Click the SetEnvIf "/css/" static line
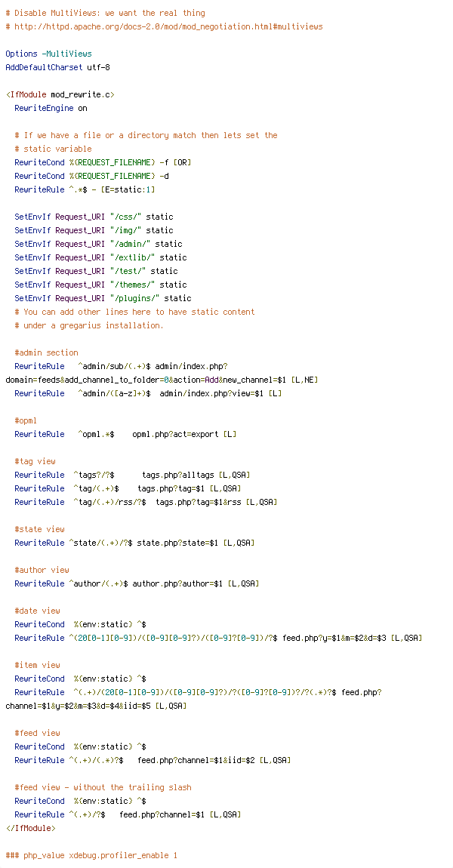This screenshot has width=453, height=868. coord(94,217)
